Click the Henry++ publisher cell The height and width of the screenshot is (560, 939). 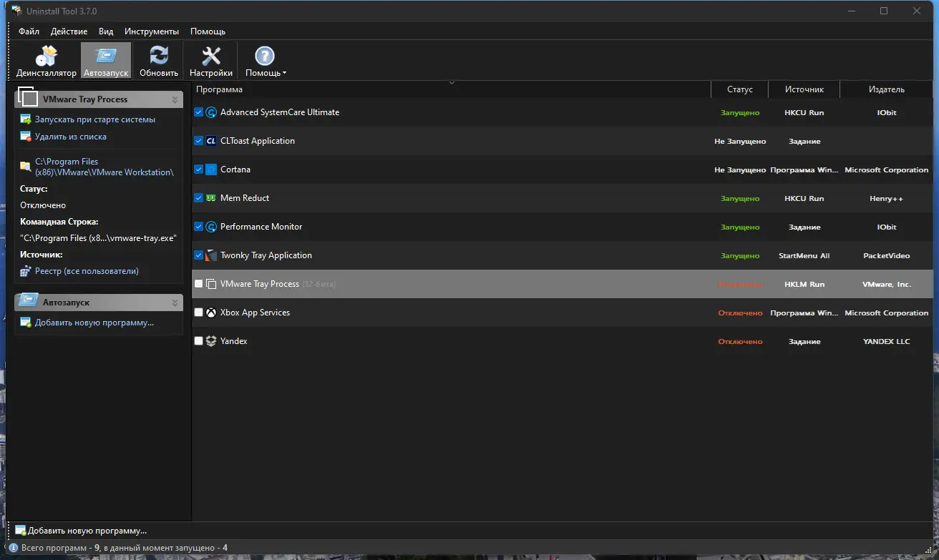(x=887, y=199)
